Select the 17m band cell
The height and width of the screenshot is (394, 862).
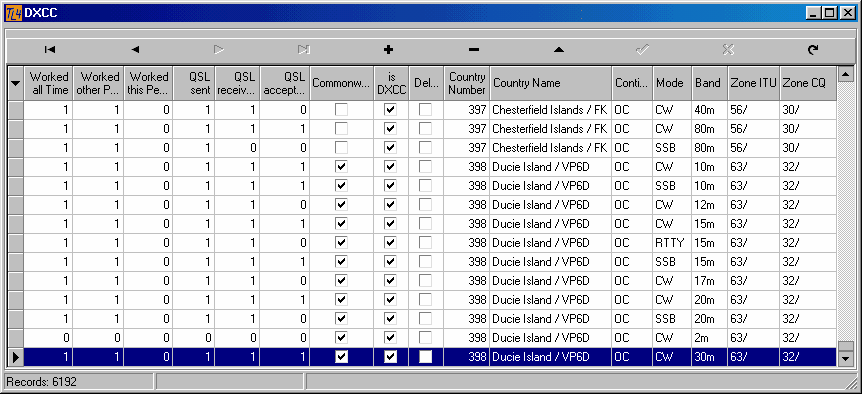(710, 281)
